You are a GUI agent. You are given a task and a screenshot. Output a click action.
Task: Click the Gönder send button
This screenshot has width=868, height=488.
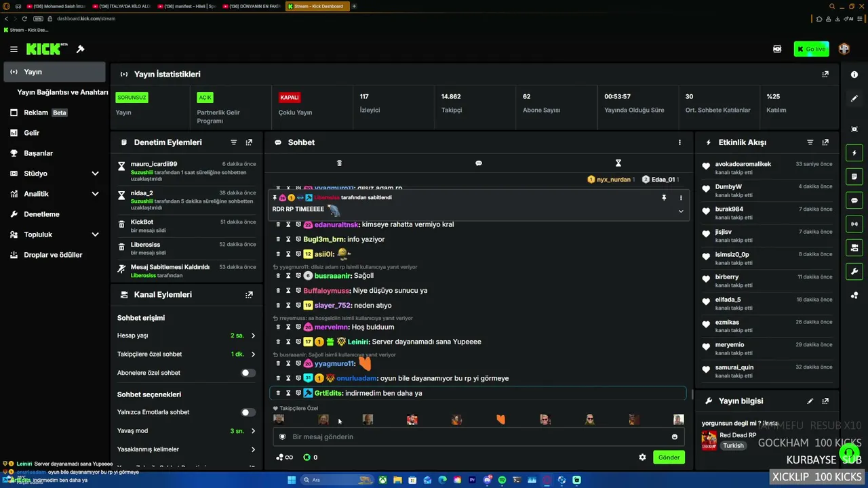click(669, 457)
